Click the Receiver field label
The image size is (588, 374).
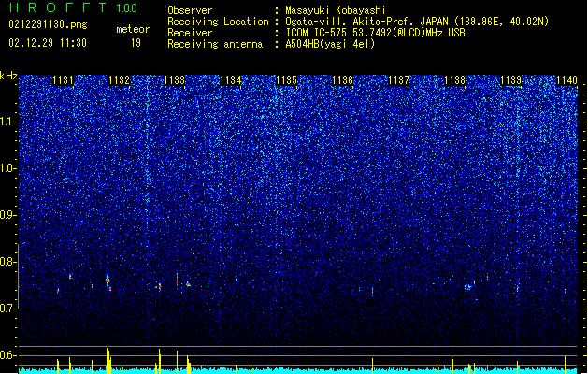point(190,33)
